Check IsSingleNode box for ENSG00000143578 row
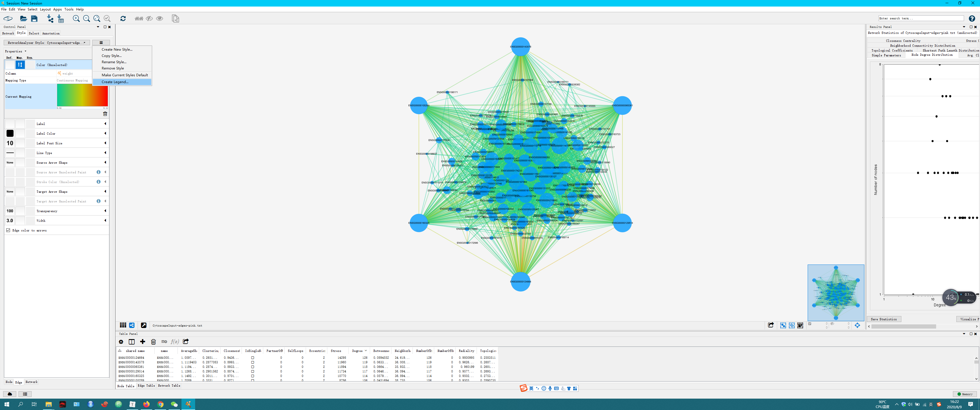Screen dimensions: 980x410 coord(252,362)
